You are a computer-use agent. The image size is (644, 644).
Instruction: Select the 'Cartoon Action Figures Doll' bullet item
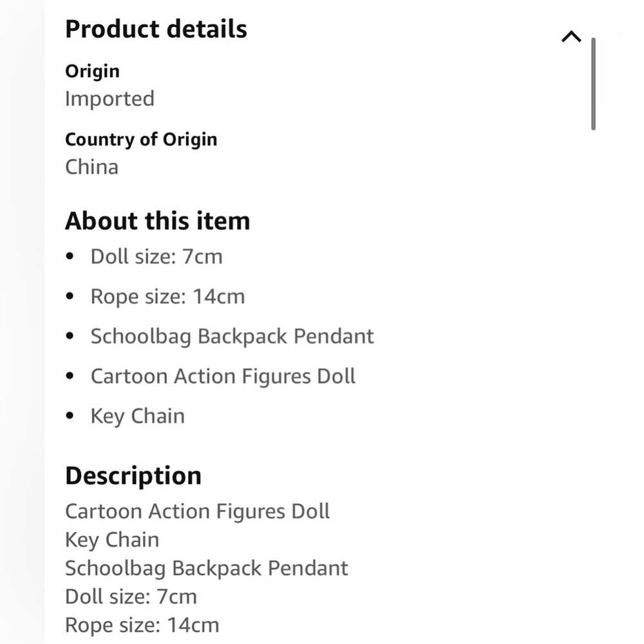tap(223, 376)
